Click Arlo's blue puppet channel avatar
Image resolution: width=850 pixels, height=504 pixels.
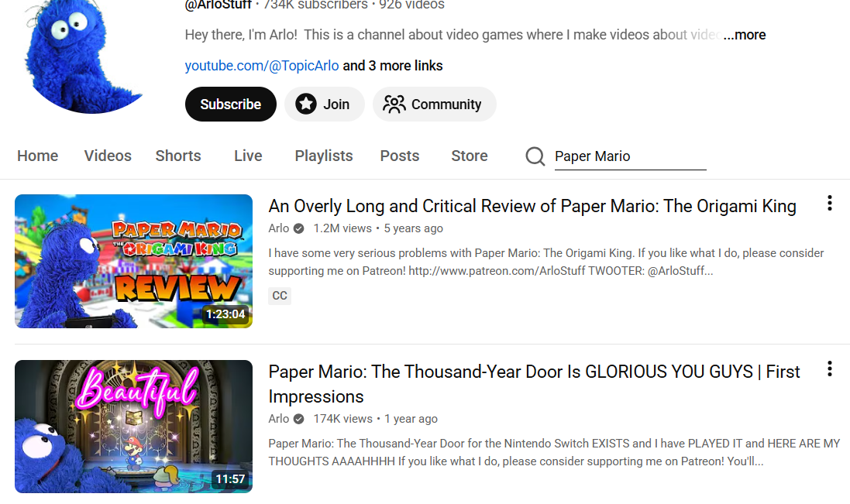[84, 57]
